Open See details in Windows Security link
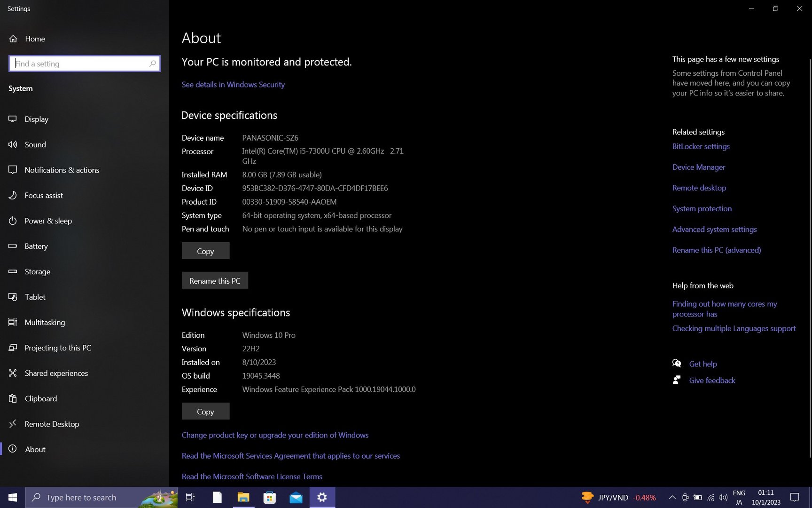The height and width of the screenshot is (508, 812). click(233, 85)
